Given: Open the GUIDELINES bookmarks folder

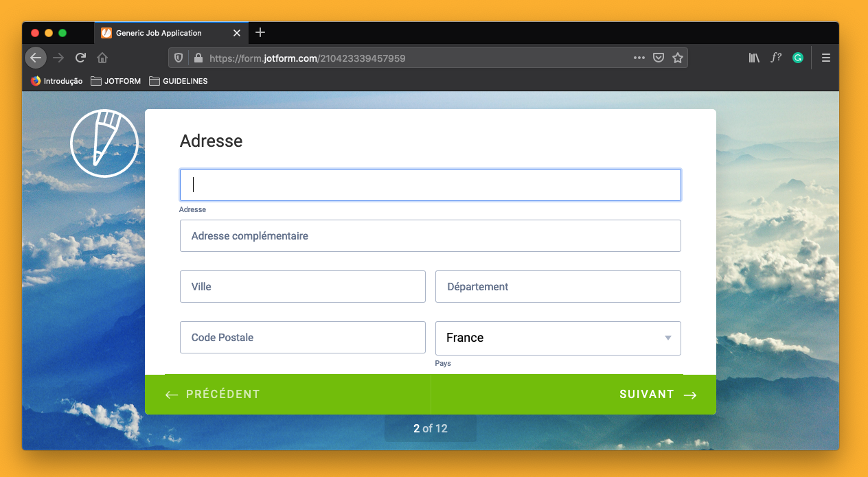Looking at the screenshot, I should click(x=178, y=81).
